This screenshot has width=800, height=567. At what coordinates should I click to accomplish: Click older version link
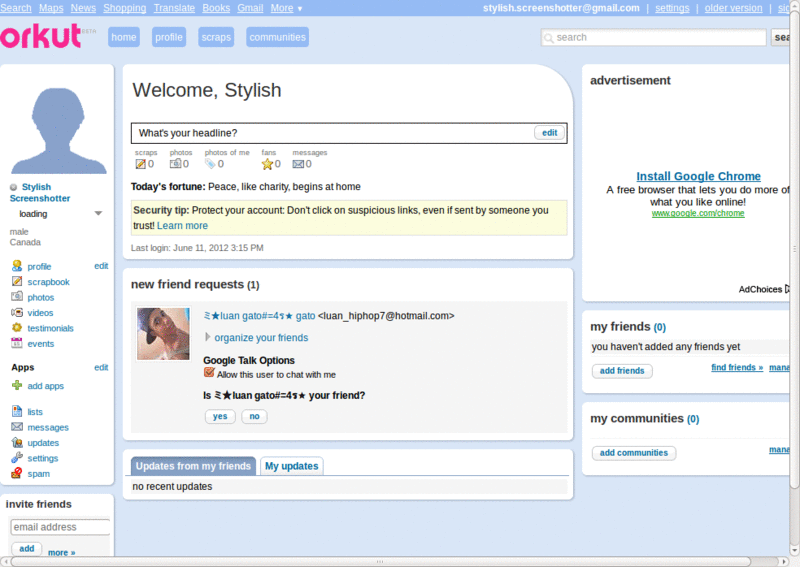733,8
